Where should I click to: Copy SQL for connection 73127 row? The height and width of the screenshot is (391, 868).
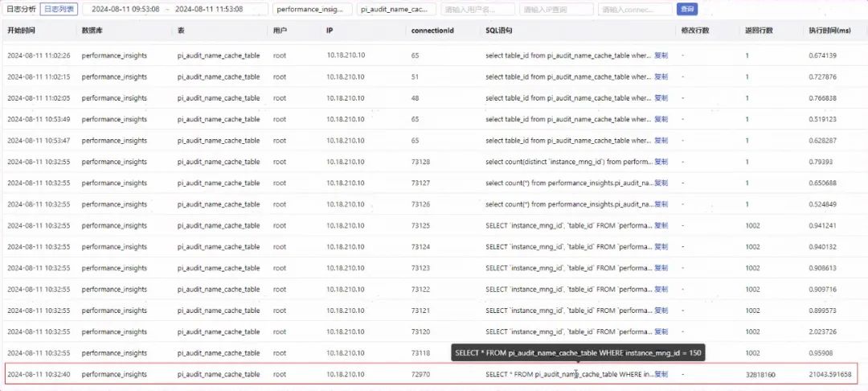(661, 183)
